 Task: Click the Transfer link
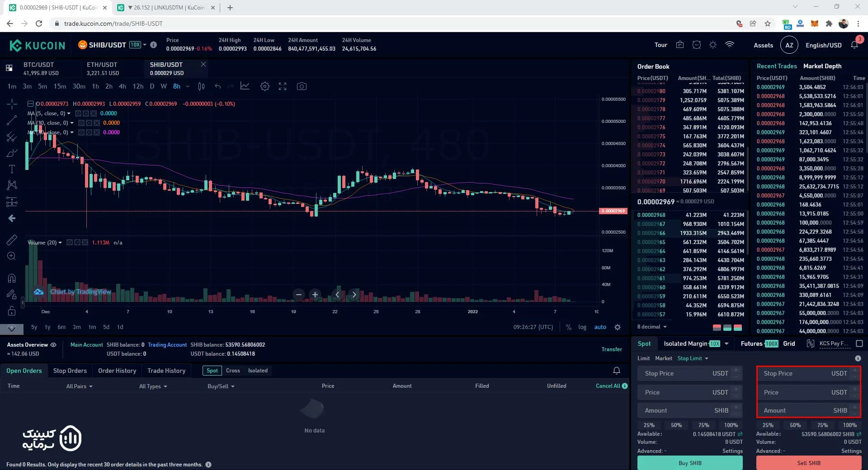click(x=612, y=349)
